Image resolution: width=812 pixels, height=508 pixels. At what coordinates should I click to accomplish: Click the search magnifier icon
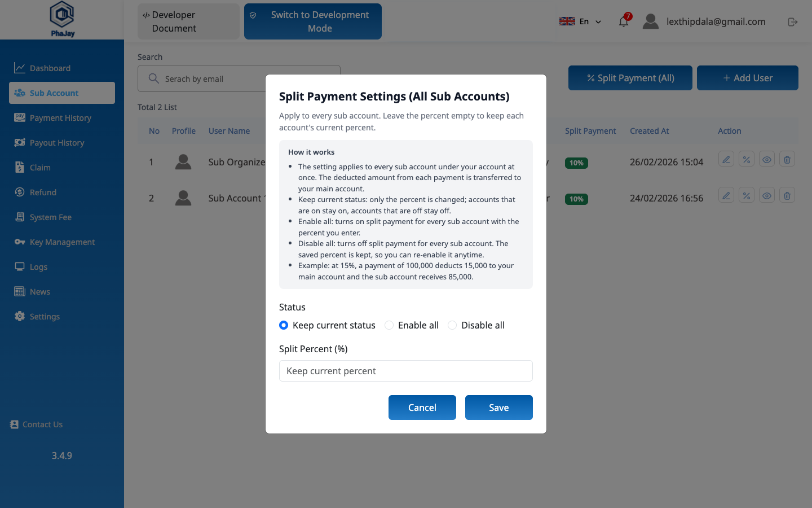coord(153,78)
